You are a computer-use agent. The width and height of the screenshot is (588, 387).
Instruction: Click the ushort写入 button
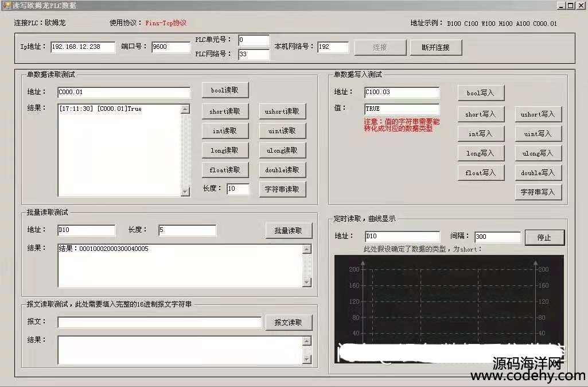point(538,114)
